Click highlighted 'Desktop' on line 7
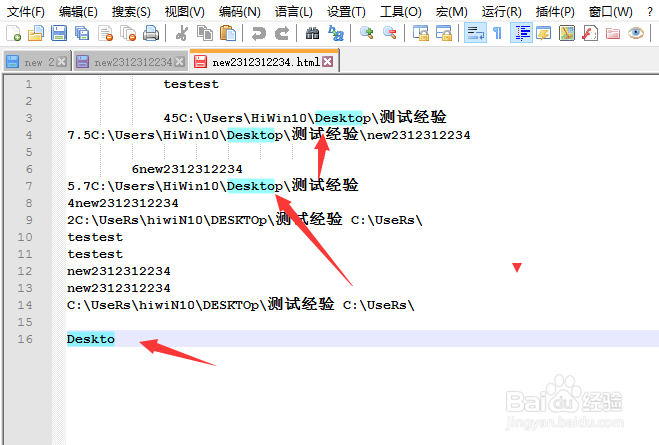The image size is (659, 445). 255,186
